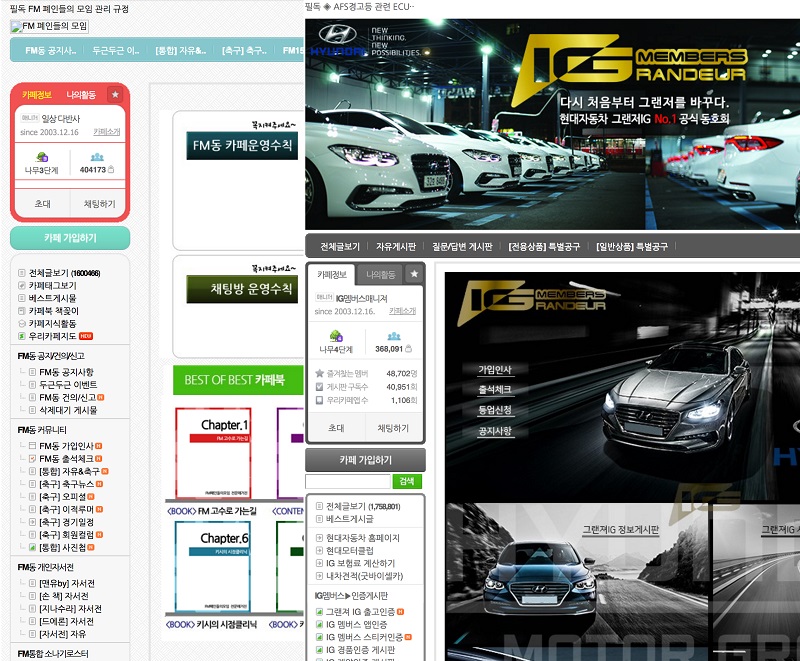Click 채팅하기 in the FM cafe info box

[99, 204]
